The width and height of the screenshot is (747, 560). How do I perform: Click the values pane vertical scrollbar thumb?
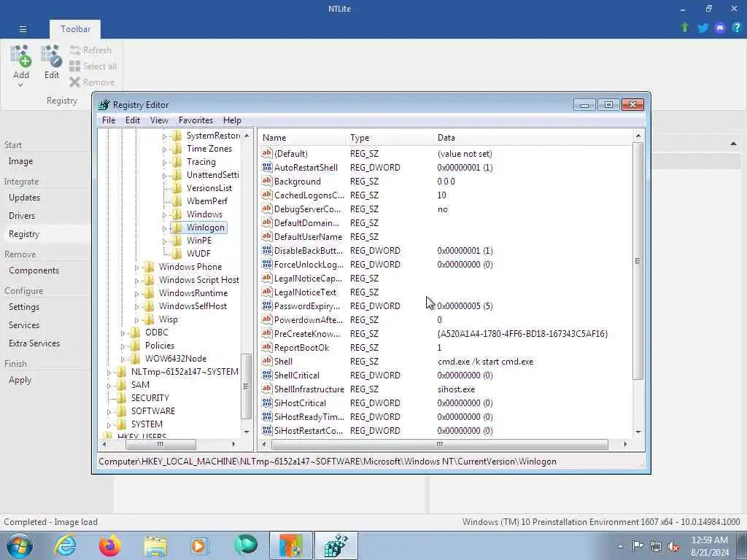tap(638, 261)
